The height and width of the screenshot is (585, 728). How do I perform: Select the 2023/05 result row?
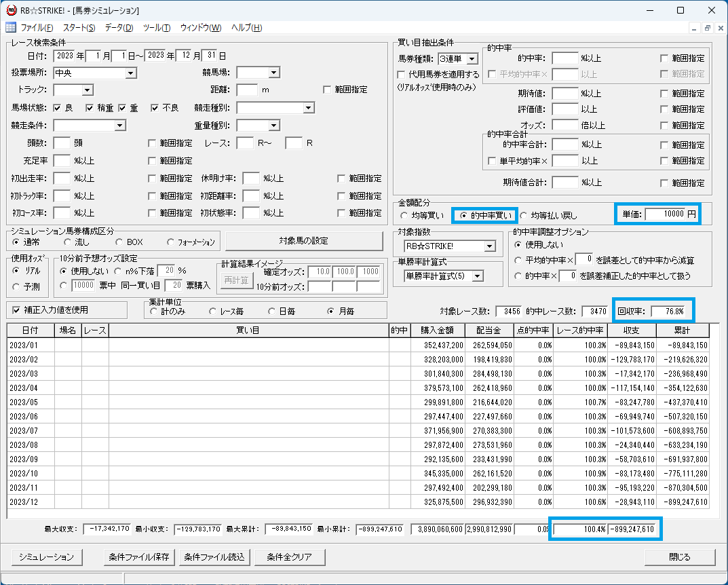click(358, 402)
